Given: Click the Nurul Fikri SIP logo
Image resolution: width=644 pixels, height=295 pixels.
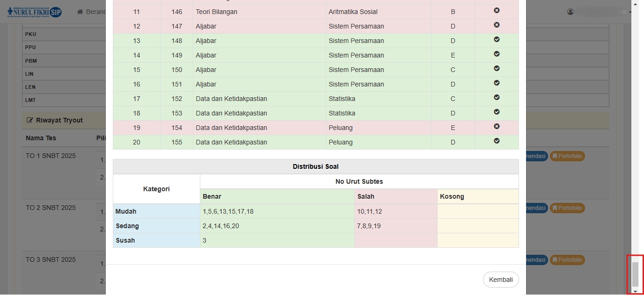Looking at the screenshot, I should [35, 12].
